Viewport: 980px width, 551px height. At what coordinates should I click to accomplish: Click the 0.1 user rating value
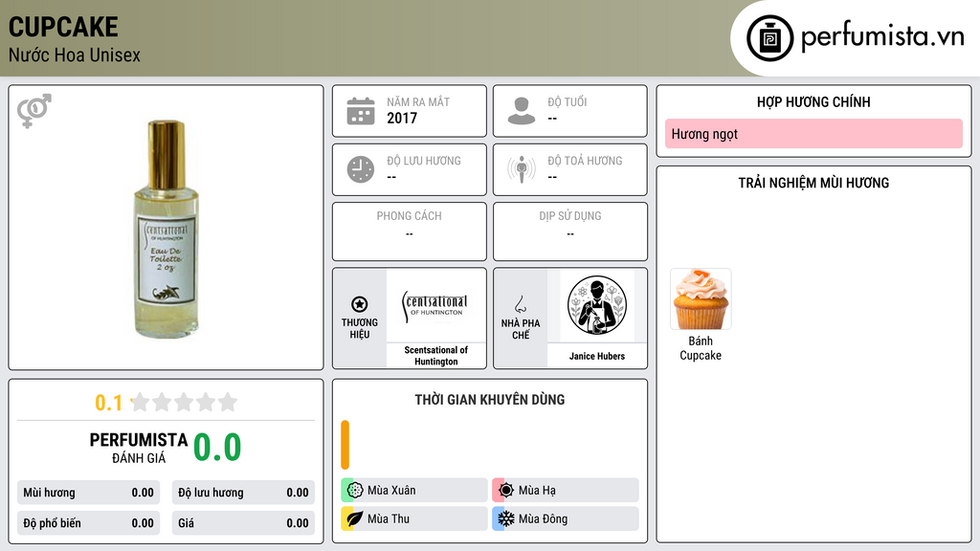click(108, 403)
